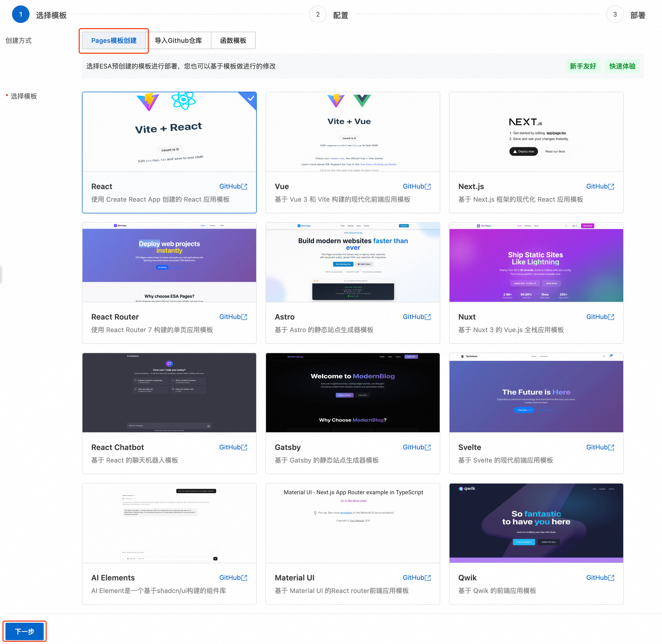
Task: Click the selected checkmark on React card
Action: (250, 99)
